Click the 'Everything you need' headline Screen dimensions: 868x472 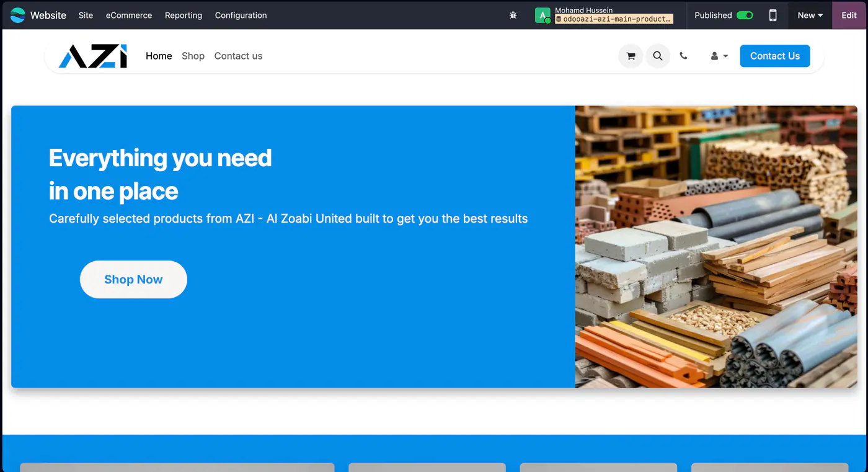[x=161, y=158]
